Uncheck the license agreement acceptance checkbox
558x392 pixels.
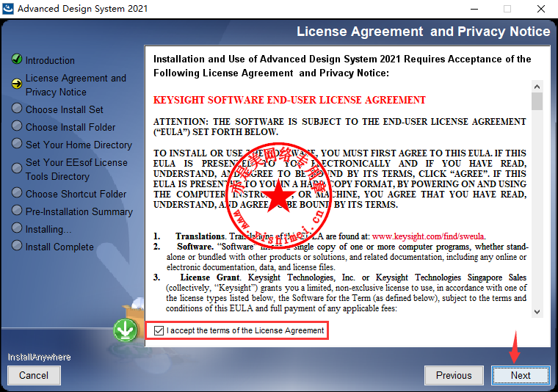tap(159, 330)
